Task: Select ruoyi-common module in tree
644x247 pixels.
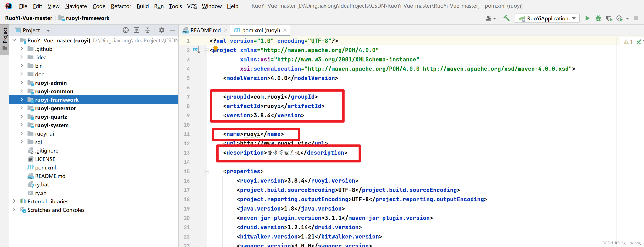Action: (x=54, y=91)
